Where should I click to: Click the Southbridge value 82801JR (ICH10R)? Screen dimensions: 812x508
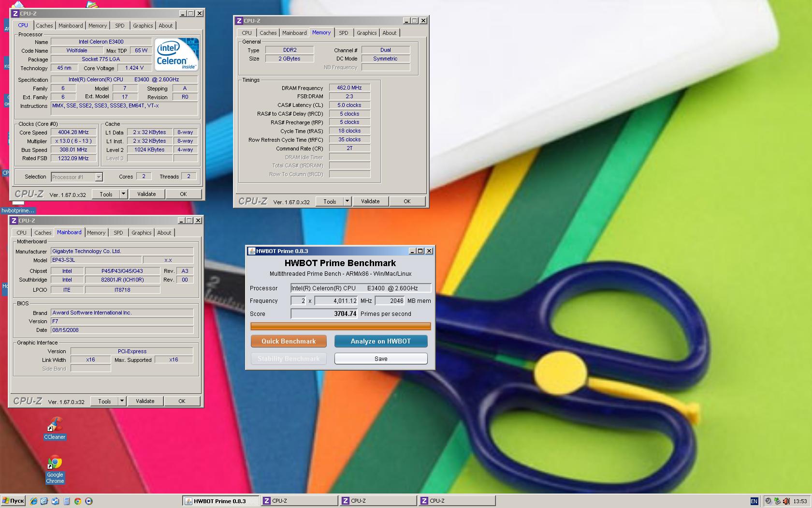pyautogui.click(x=123, y=280)
